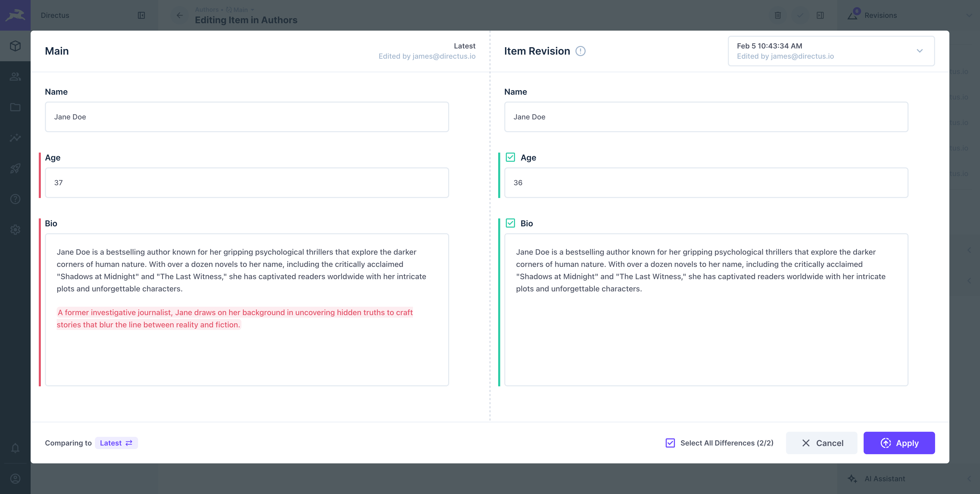The height and width of the screenshot is (494, 980).
Task: Uncheck the Age difference checkbox
Action: coord(510,157)
